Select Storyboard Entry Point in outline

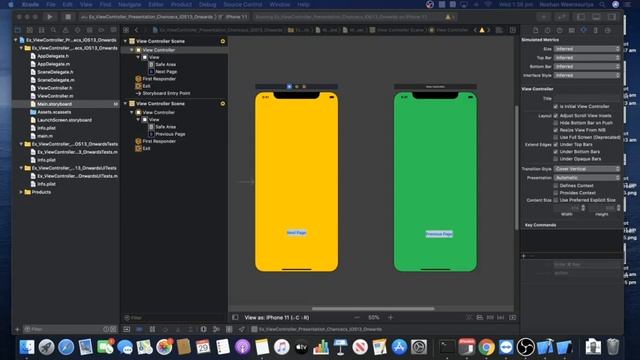tap(166, 93)
